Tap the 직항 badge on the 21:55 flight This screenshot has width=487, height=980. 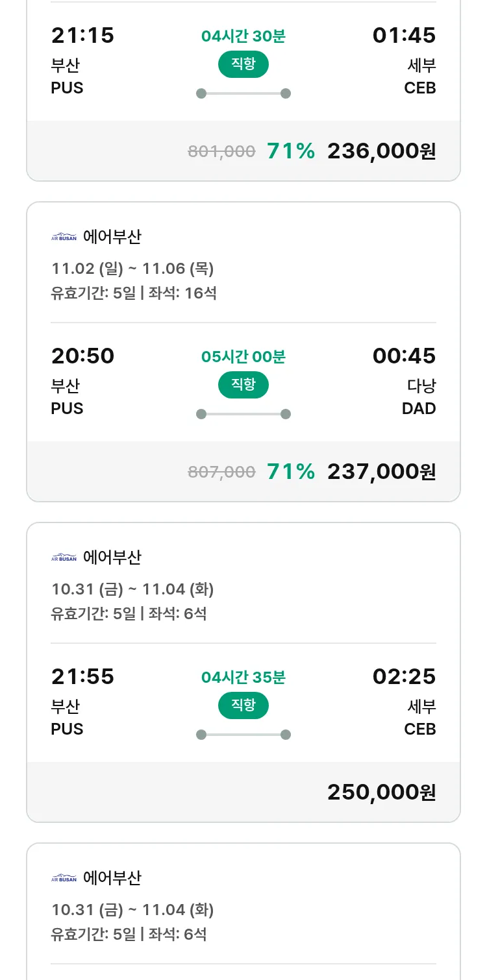[243, 705]
